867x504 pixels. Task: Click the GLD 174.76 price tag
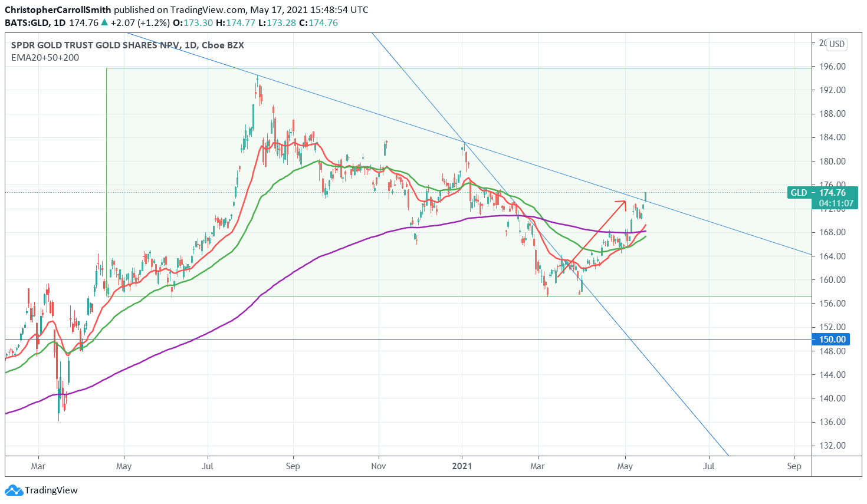click(x=822, y=193)
